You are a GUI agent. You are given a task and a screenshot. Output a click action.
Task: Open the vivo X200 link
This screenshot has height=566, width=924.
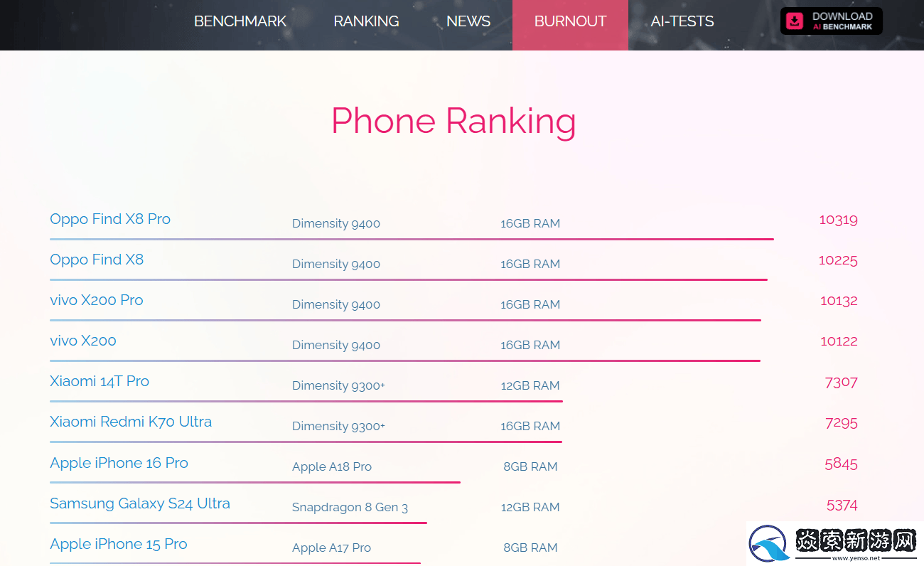[83, 341]
